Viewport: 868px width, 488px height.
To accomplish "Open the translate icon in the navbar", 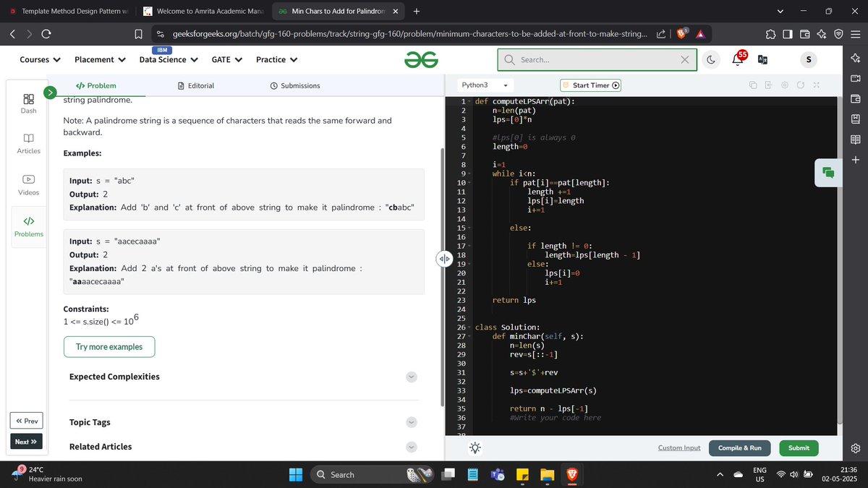I will [762, 59].
